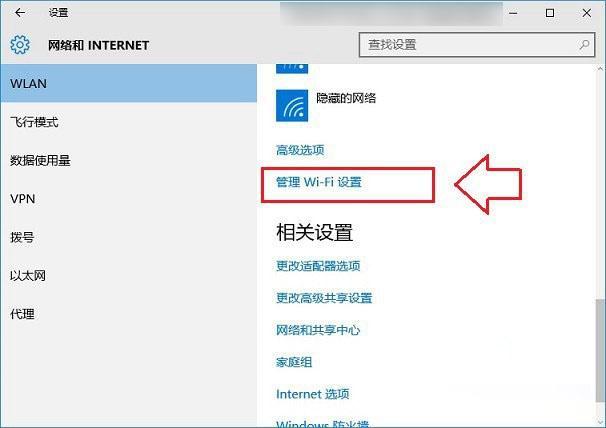The width and height of the screenshot is (606, 428).
Task: Go to the 拨号 section
Action: tap(22, 238)
